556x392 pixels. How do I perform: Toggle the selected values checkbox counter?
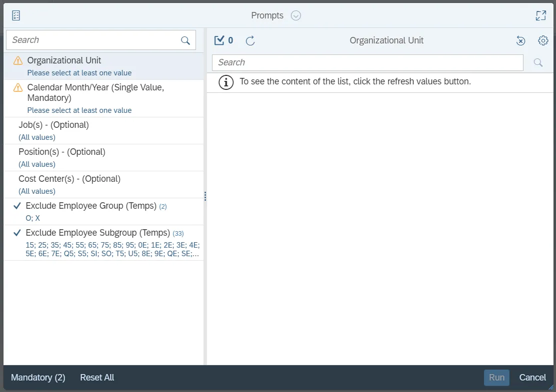(x=223, y=40)
